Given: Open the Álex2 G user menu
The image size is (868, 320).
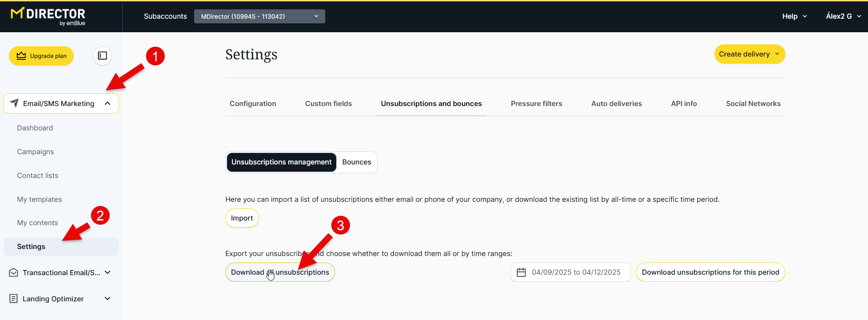Looking at the screenshot, I should coord(843,16).
